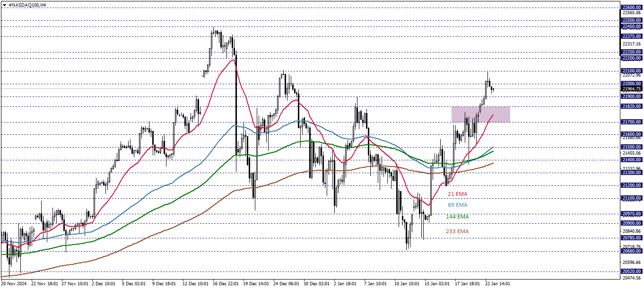Click the 89 EMA label

[x=457, y=205]
